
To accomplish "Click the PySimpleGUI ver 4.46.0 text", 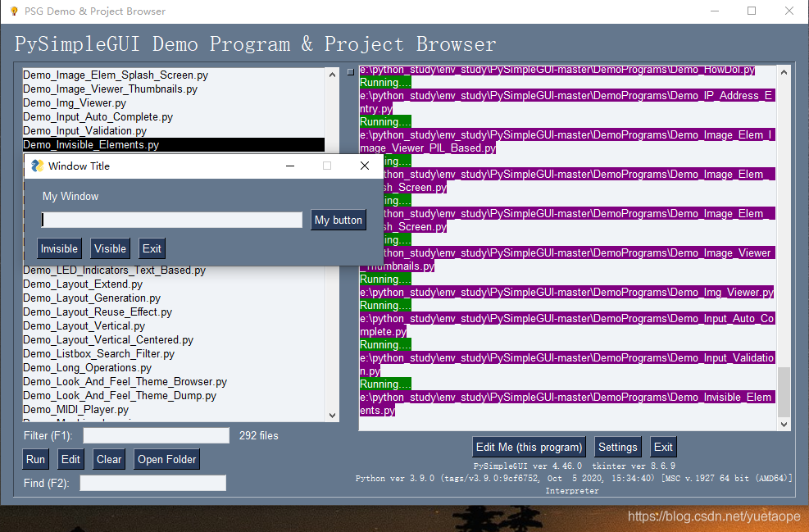I will click(527, 466).
